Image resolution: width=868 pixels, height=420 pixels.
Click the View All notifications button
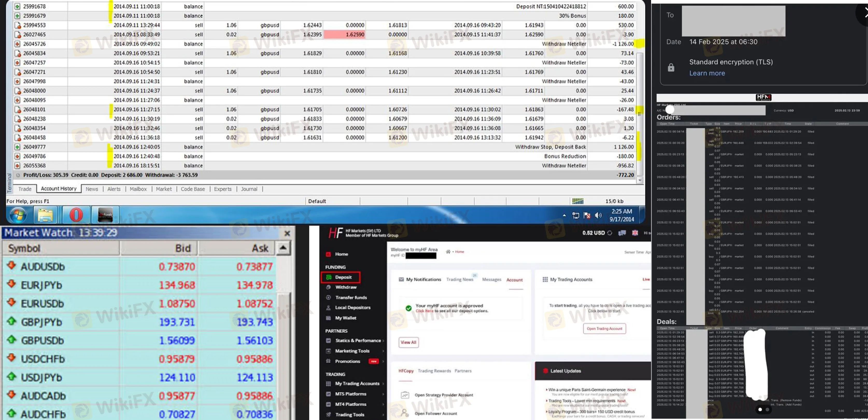tap(408, 342)
